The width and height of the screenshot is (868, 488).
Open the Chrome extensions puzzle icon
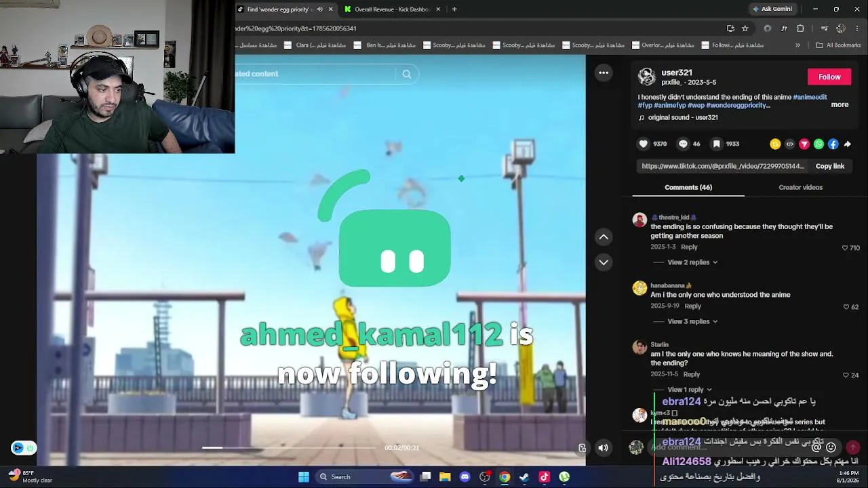(800, 28)
